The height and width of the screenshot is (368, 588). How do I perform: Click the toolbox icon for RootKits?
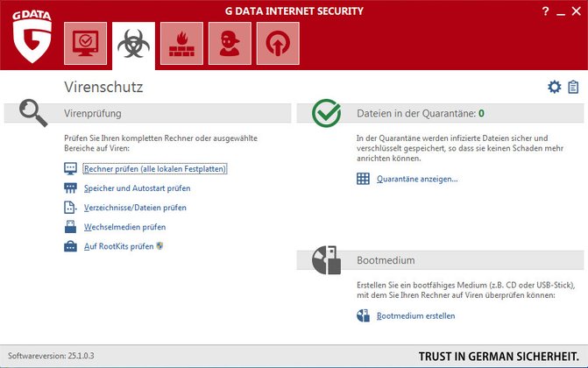70,246
